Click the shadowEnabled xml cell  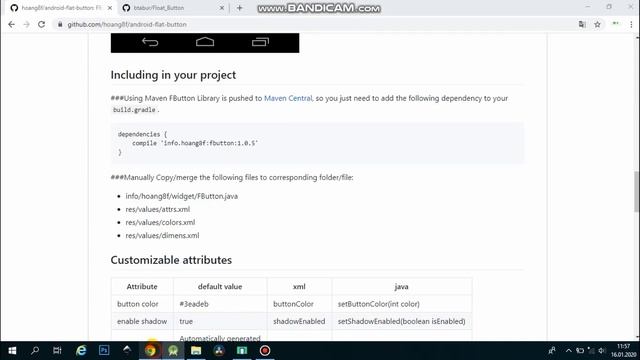pos(300,321)
